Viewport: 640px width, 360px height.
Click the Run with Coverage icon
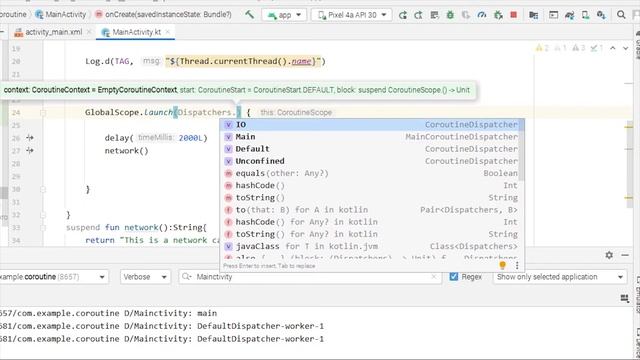[466, 15]
